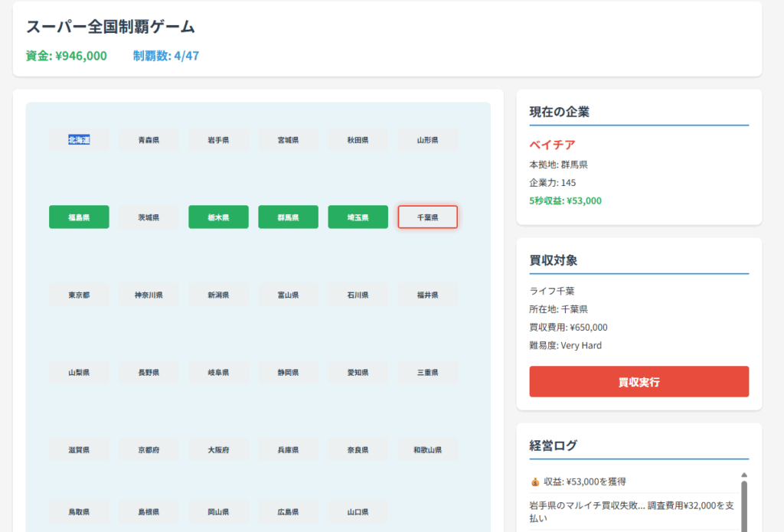Click the 経営ログ scrollbar up arrow

tap(743, 475)
